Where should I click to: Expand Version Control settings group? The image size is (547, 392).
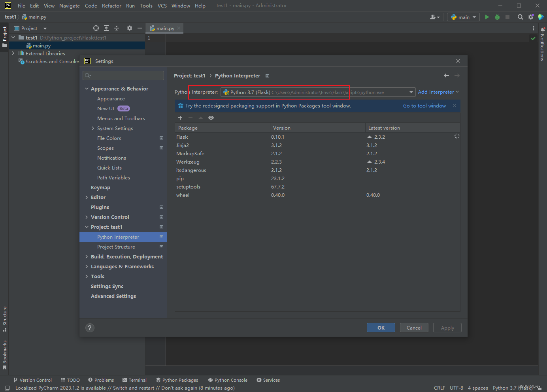[87, 217]
